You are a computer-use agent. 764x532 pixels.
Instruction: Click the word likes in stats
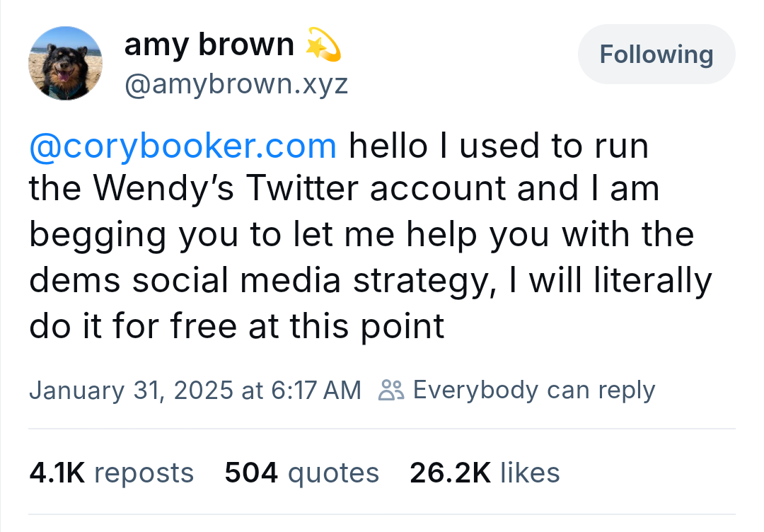click(x=530, y=473)
